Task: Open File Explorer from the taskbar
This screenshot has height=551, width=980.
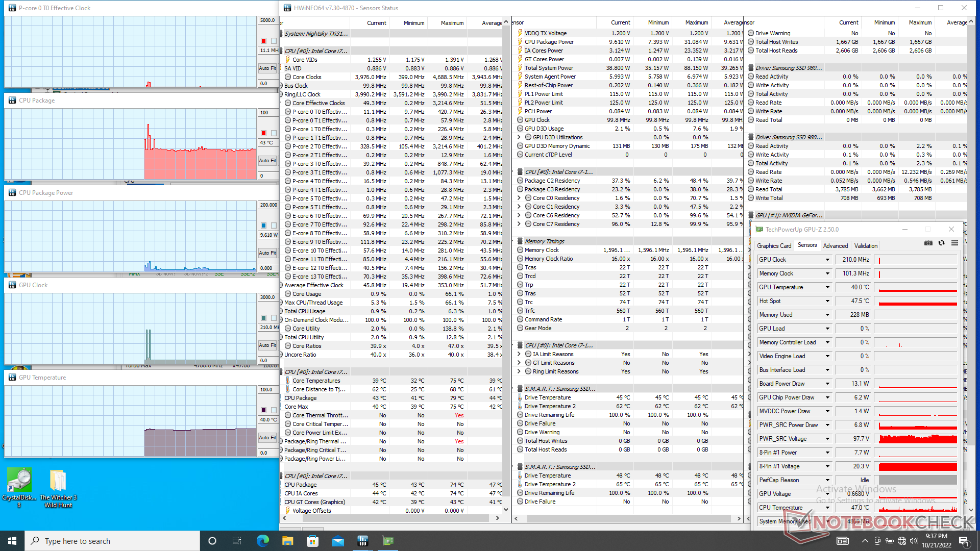Action: point(288,541)
